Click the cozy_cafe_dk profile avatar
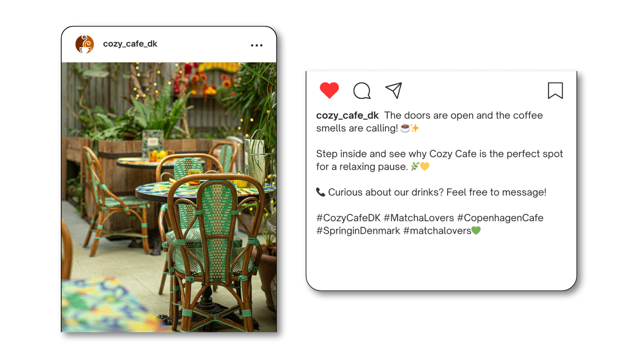Image resolution: width=644 pixels, height=362 pixels. [85, 44]
